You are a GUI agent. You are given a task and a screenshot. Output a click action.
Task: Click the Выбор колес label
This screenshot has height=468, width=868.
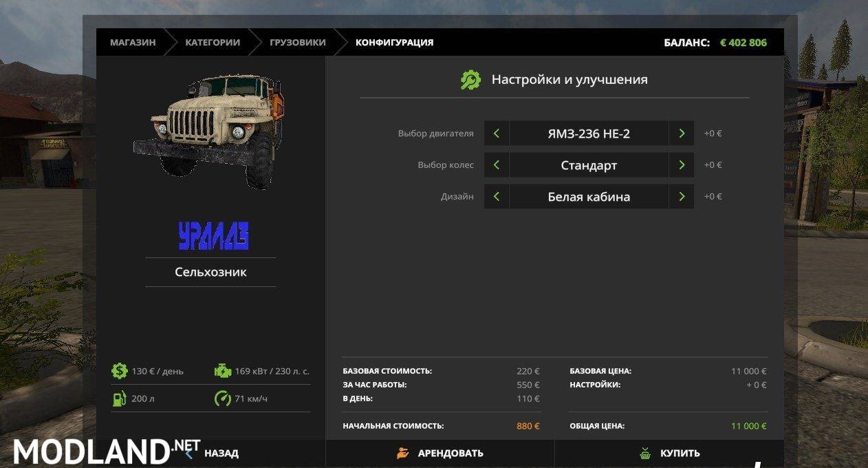coord(445,165)
